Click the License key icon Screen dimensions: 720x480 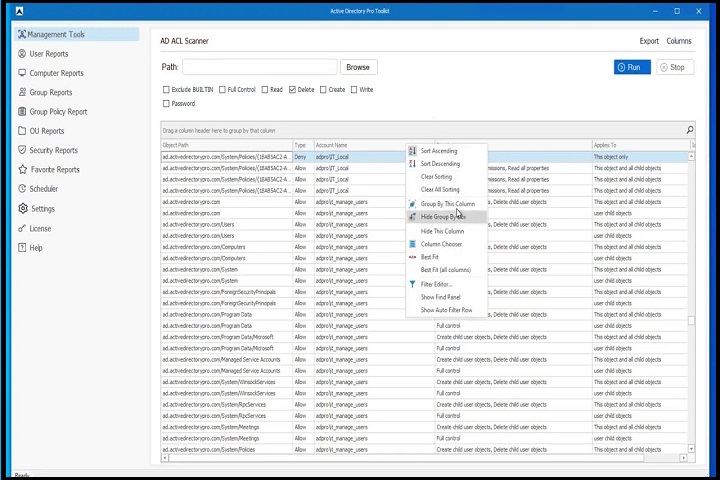[x=22, y=228]
